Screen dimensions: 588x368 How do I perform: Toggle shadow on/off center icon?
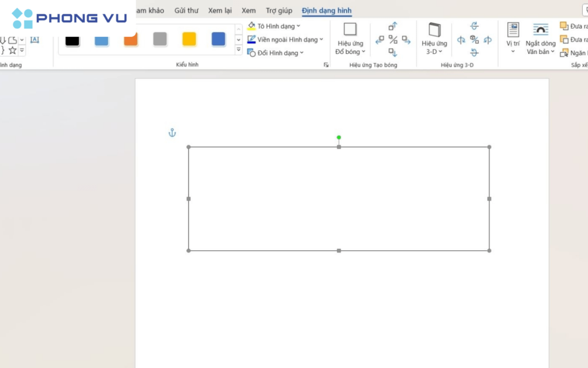393,40
